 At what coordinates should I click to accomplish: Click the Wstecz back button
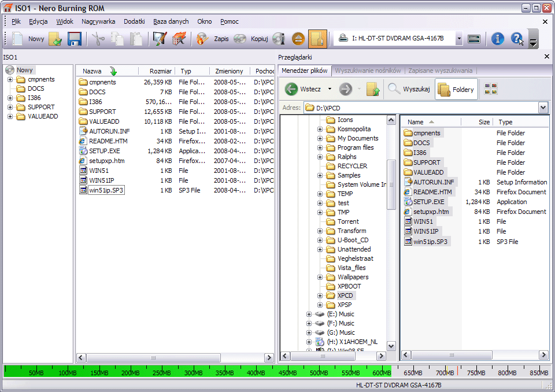coord(304,89)
